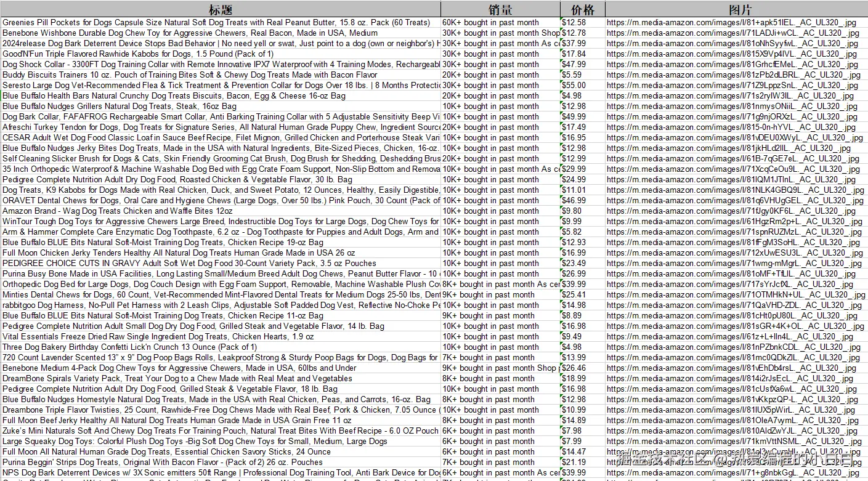This screenshot has width=868, height=481.
Task: Open the image URL containing 81+apk51IEL
Action: click(x=737, y=23)
